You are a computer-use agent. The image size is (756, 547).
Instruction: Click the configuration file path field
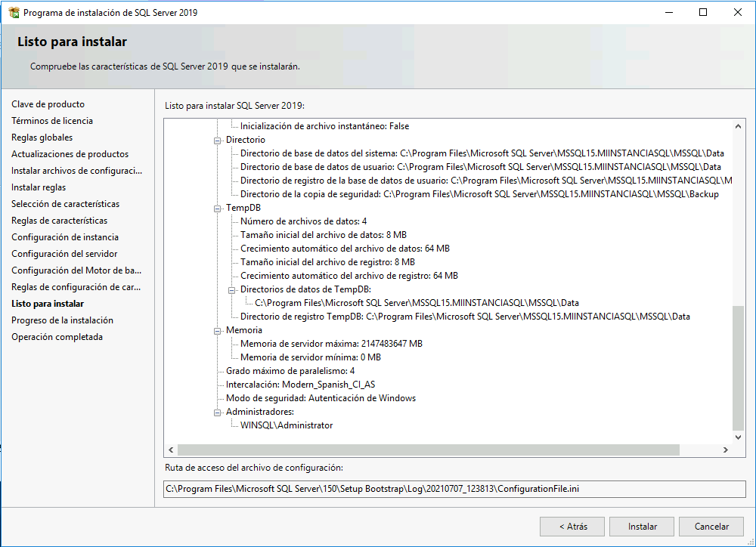pyautogui.click(x=454, y=489)
